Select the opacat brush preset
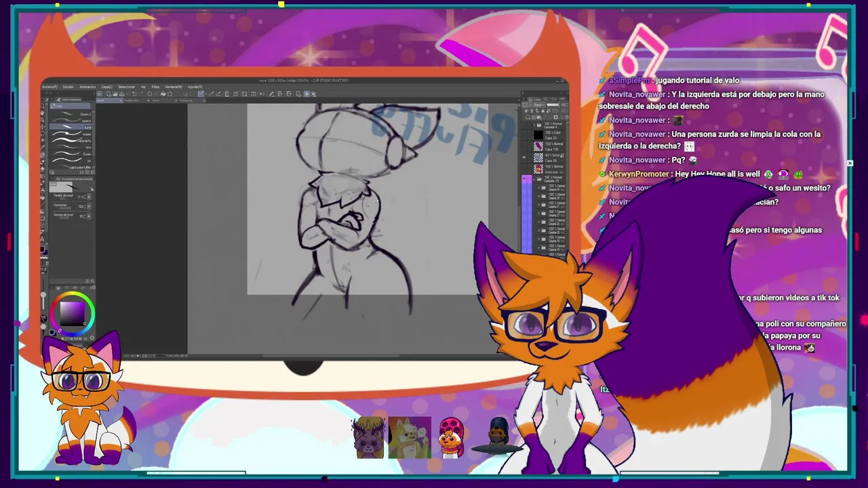 click(x=71, y=121)
